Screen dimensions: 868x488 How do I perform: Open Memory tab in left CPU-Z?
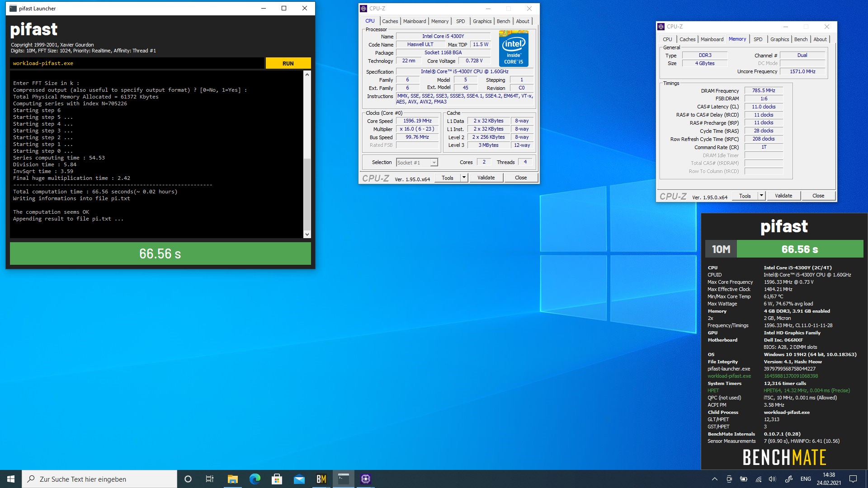click(x=440, y=21)
